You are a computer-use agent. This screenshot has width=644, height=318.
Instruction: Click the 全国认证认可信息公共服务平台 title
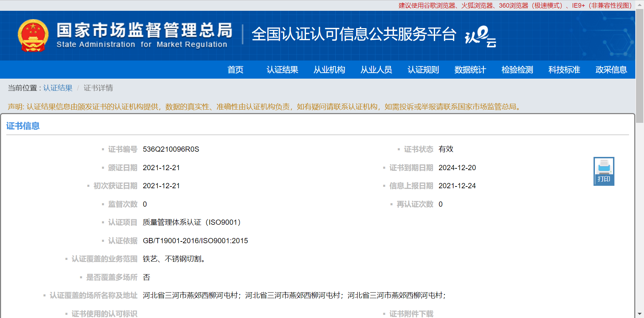click(x=354, y=34)
